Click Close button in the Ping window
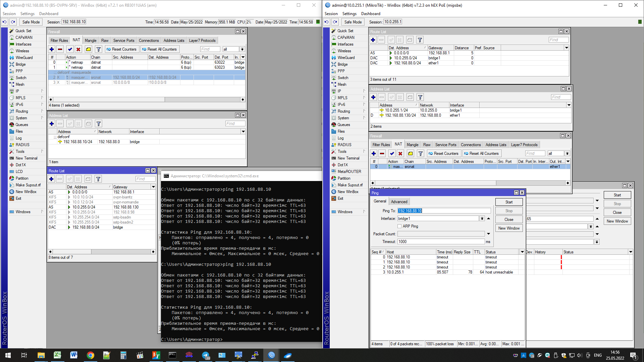This screenshot has height=362, width=644. click(509, 220)
